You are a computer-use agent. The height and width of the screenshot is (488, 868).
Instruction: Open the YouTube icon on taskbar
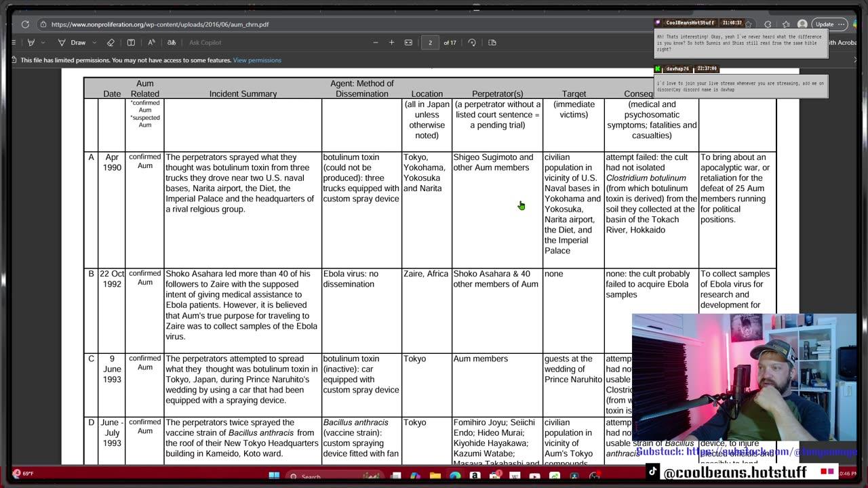pos(534,476)
